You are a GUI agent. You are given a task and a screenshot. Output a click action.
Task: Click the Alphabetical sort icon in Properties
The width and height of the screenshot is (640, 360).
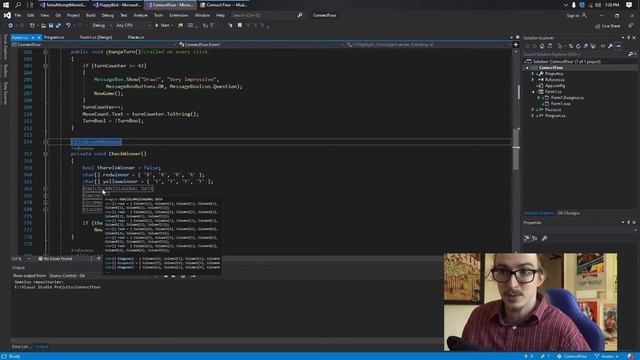(x=535, y=238)
